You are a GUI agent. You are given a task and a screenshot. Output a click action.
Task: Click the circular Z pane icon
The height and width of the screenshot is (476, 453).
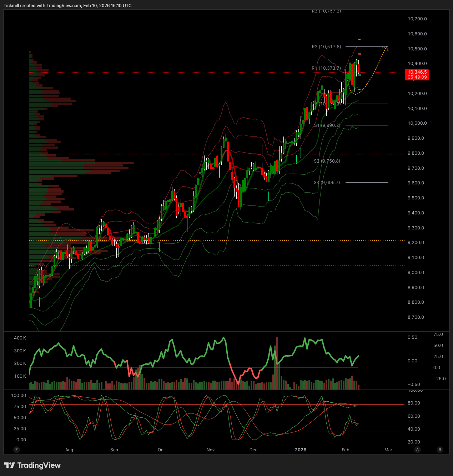tap(16, 450)
